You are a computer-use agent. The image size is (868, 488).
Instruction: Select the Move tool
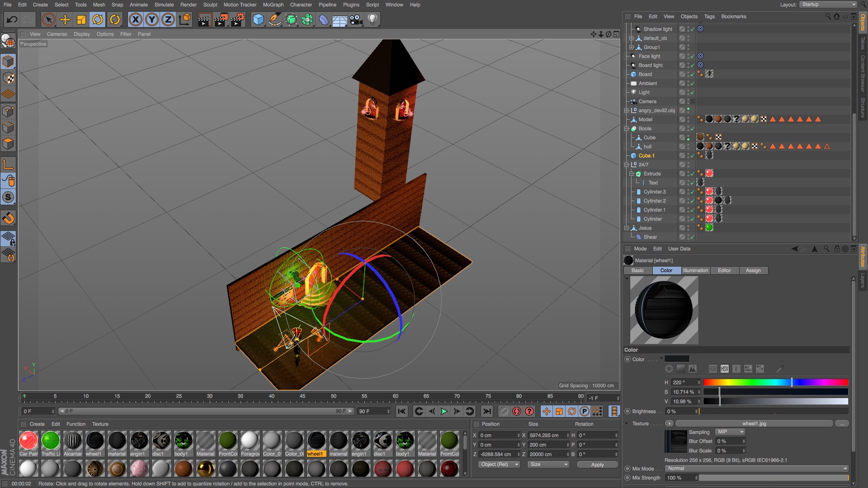[x=65, y=19]
